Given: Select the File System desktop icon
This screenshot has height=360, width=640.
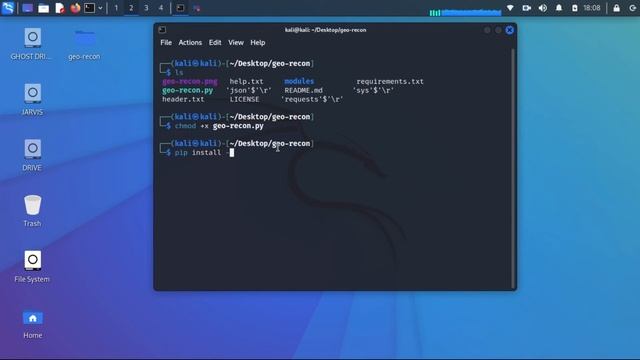Looking at the screenshot, I should (x=32, y=267).
